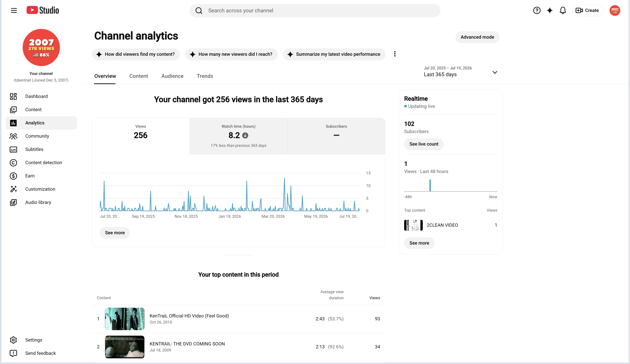
Task: Switch to the Overview tab
Action: [105, 76]
